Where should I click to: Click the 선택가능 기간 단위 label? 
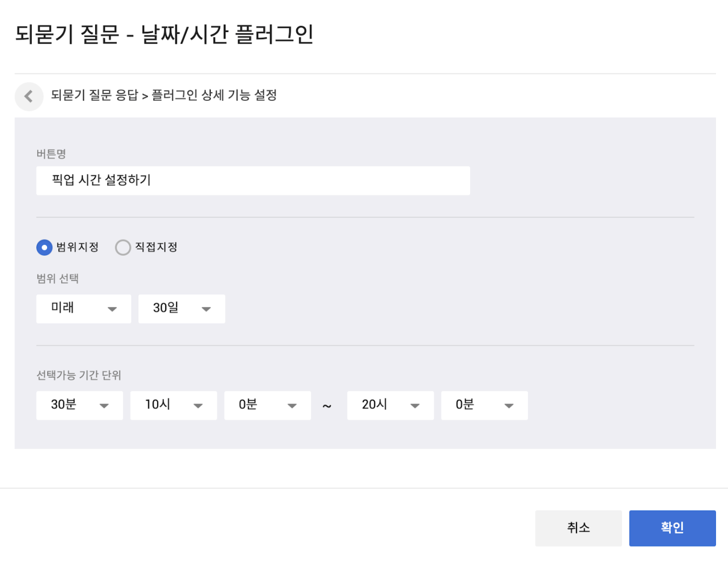coord(79,375)
